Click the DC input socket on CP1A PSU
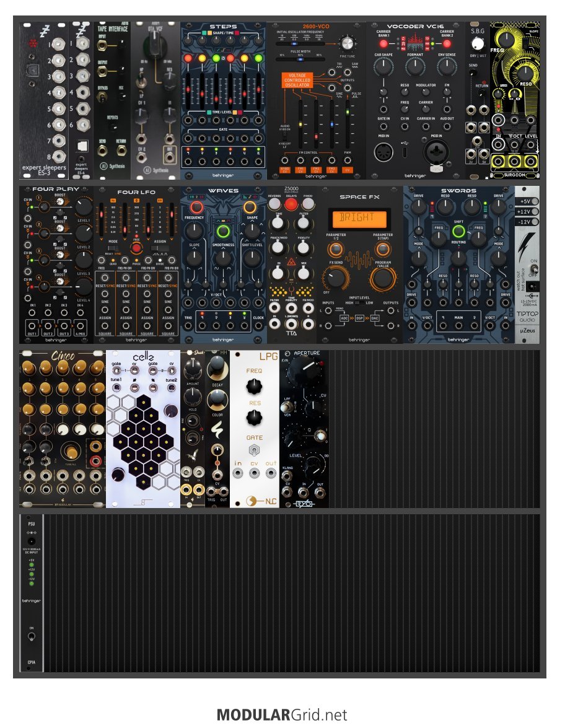Image resolution: width=565 pixels, height=728 pixels. tap(31, 542)
